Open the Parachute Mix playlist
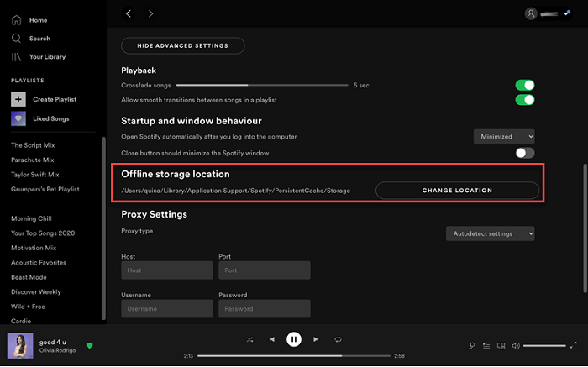This screenshot has width=588, height=367. tap(33, 160)
